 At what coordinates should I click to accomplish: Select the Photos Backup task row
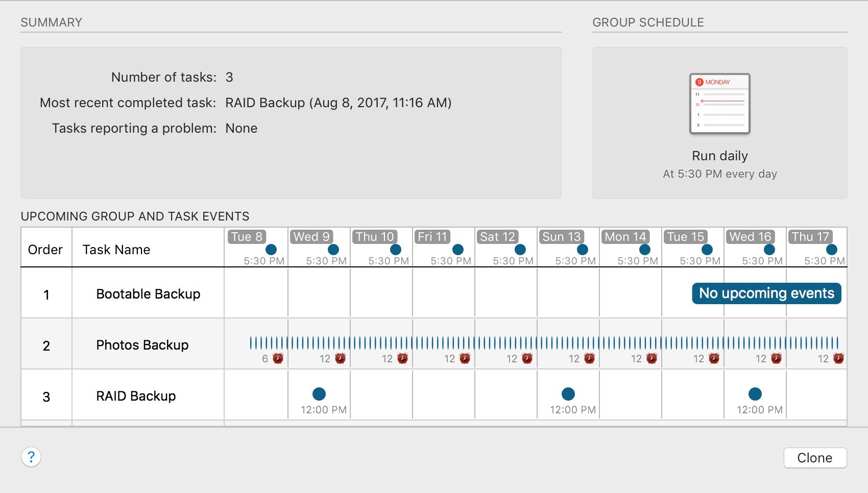pyautogui.click(x=142, y=345)
